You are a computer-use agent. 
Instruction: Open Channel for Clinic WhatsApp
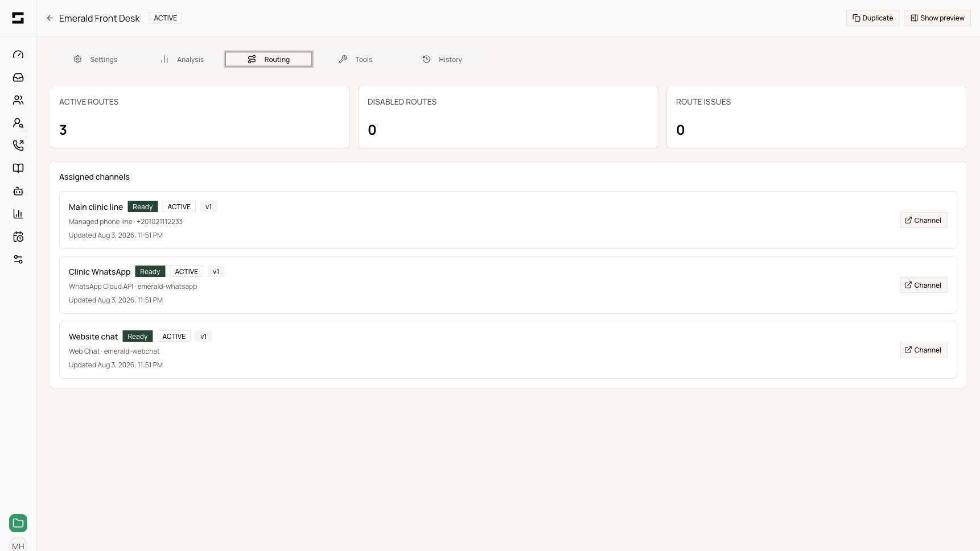point(924,285)
